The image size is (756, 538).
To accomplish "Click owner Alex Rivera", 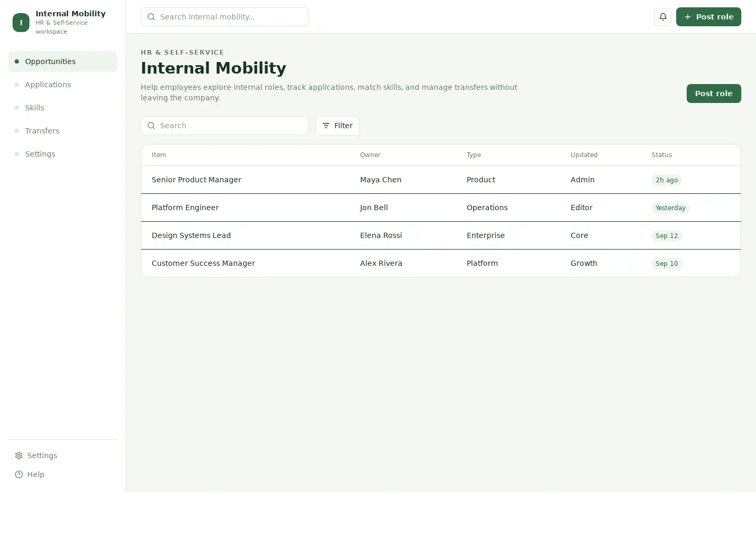I will pyautogui.click(x=381, y=263).
